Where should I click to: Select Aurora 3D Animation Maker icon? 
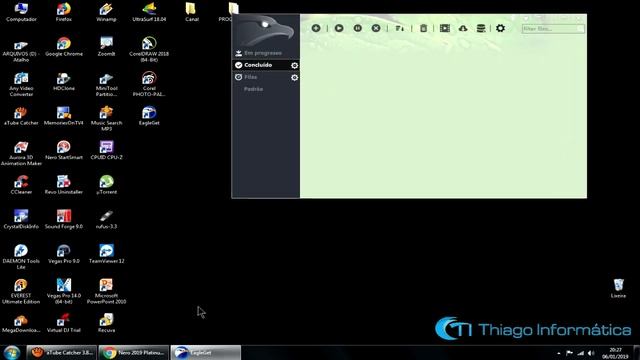21,153
